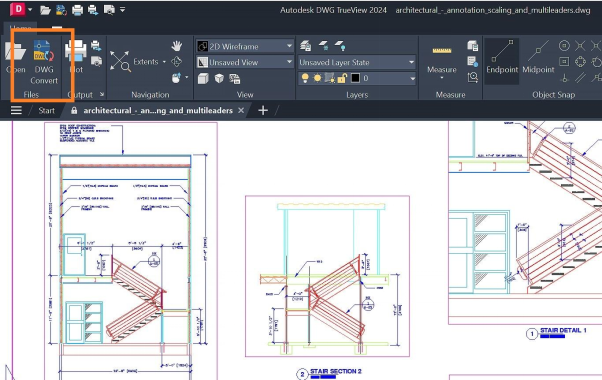Expand arrow next to mouse-shaped navigation icon
This screenshot has height=380, width=602.
click(x=187, y=78)
